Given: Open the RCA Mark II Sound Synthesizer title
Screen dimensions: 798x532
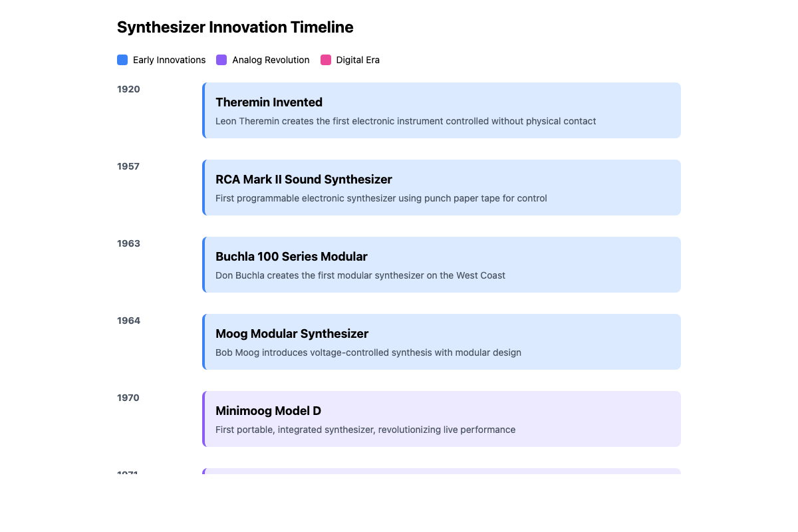Looking at the screenshot, I should (x=304, y=180).
